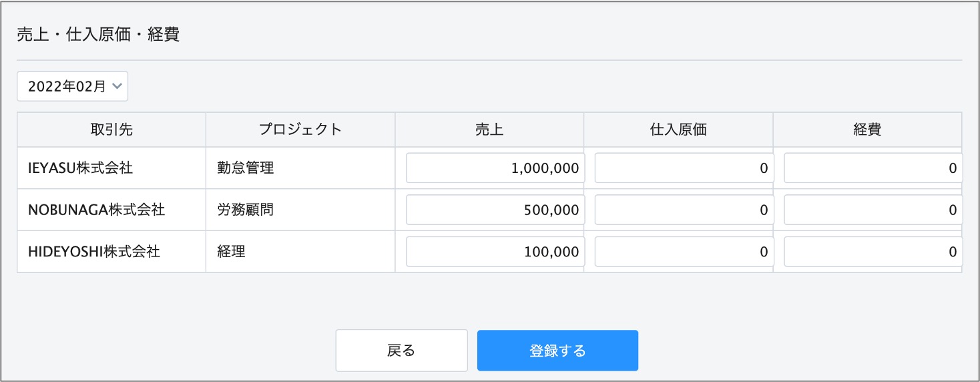Select the 仕入原価 input for HIDEYOSHI株式会社
This screenshot has width=980, height=382.
pos(684,252)
